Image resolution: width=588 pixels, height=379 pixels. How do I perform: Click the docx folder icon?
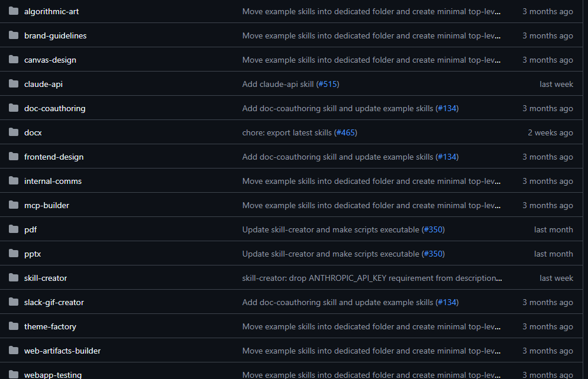(x=13, y=132)
